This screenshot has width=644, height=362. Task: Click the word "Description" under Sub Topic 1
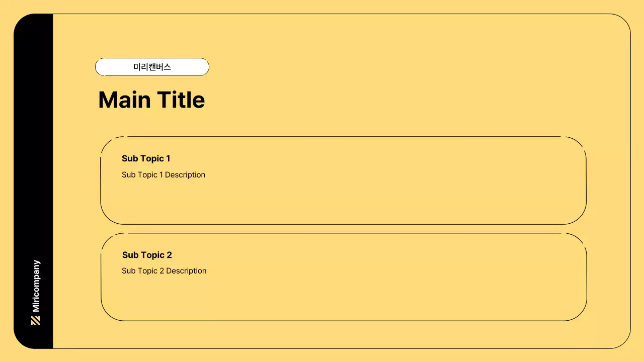(185, 175)
